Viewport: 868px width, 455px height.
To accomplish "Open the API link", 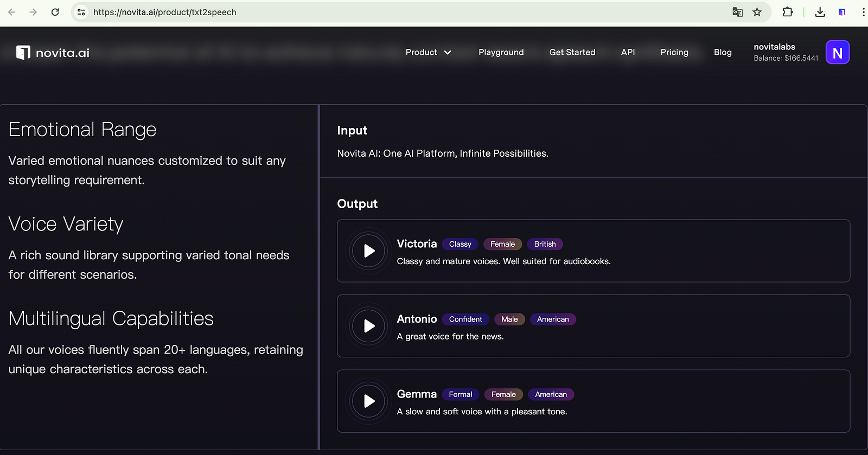I will pyautogui.click(x=628, y=53).
